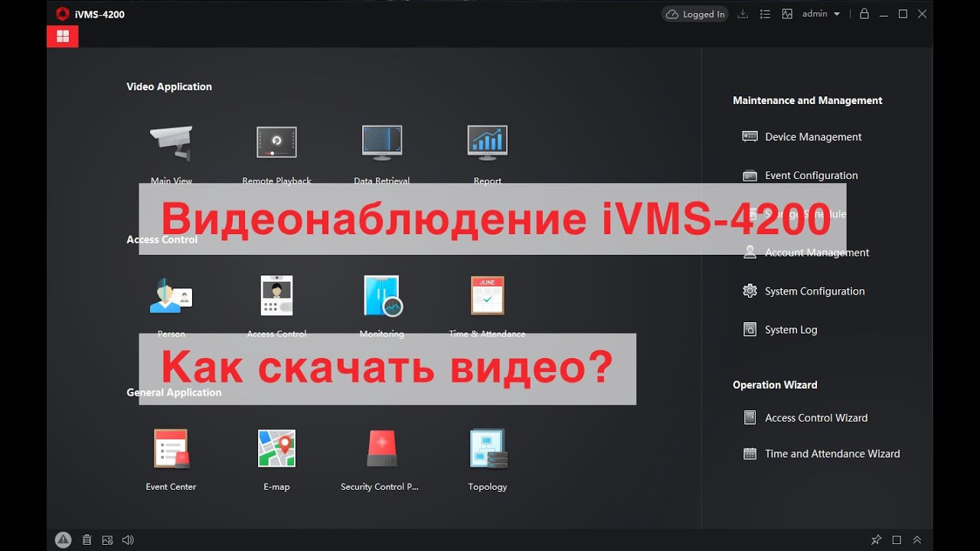Image resolution: width=980 pixels, height=551 pixels.
Task: Launch the Data Retrieval module
Action: click(382, 142)
